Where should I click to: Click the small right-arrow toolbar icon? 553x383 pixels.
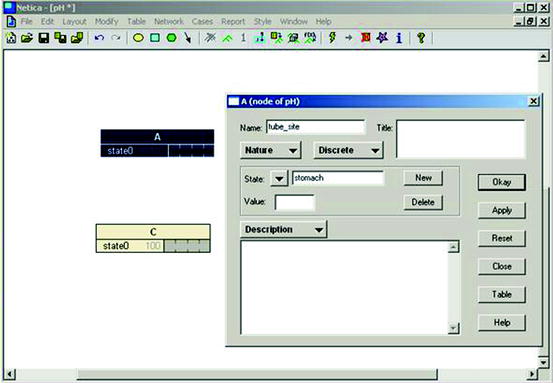(x=349, y=38)
